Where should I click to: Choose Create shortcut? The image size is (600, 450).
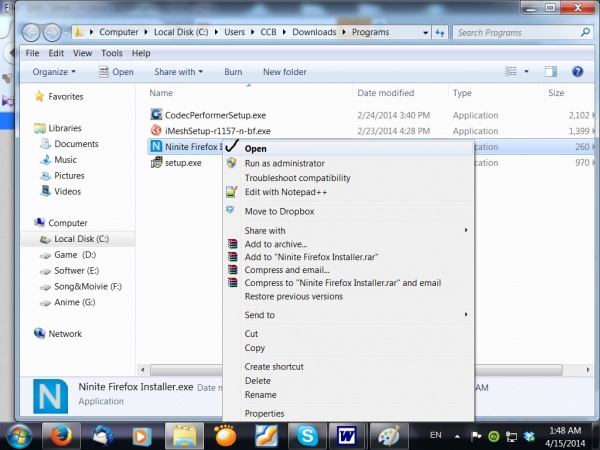[348, 367]
